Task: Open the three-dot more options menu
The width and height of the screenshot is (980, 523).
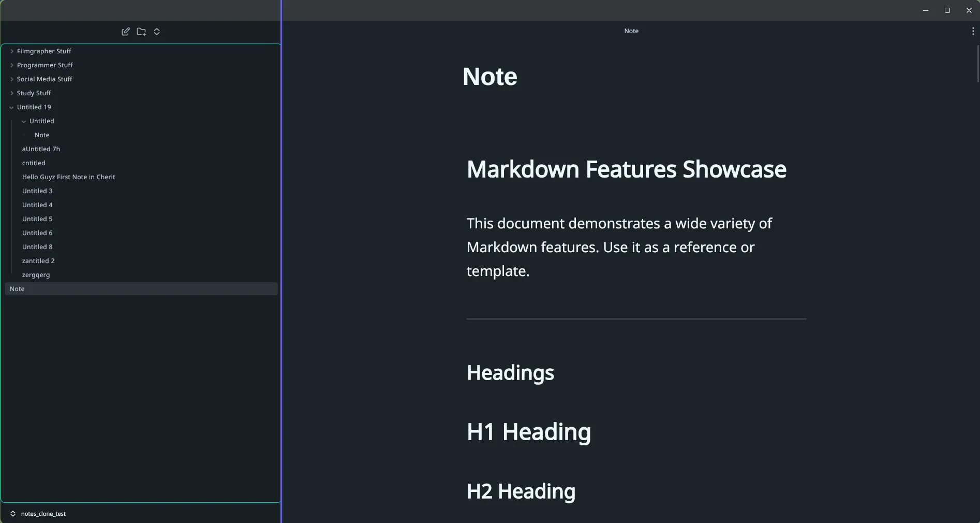Action: click(973, 31)
